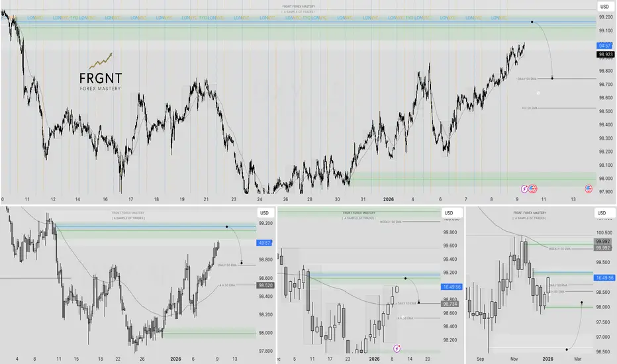Viewport: 617px width, 364px height.
Task: Select the DAILY 50 EMA label on the bottom-right chart
Action: [x=558, y=285]
